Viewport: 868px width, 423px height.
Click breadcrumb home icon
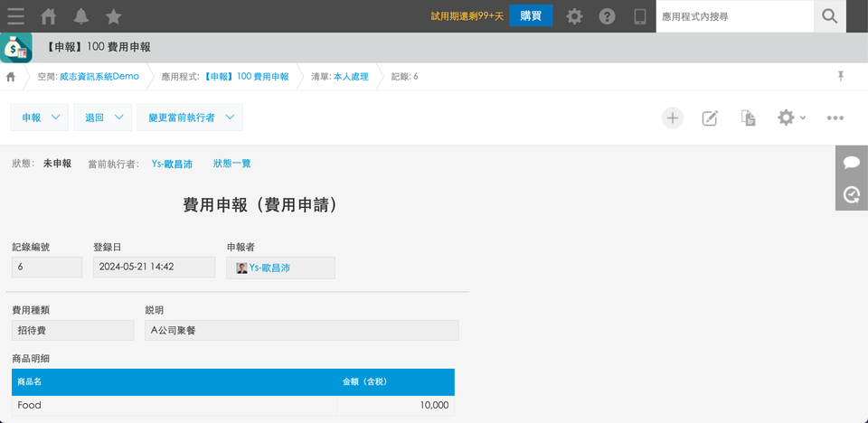click(x=11, y=77)
